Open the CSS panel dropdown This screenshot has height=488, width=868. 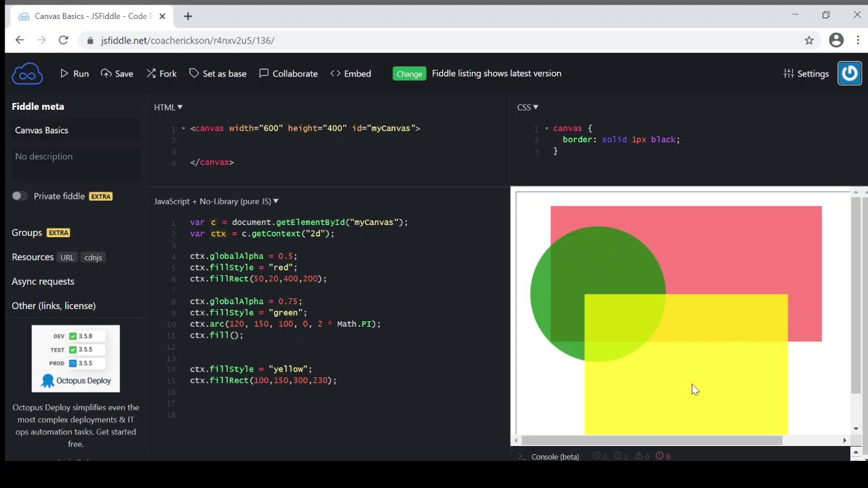[527, 107]
